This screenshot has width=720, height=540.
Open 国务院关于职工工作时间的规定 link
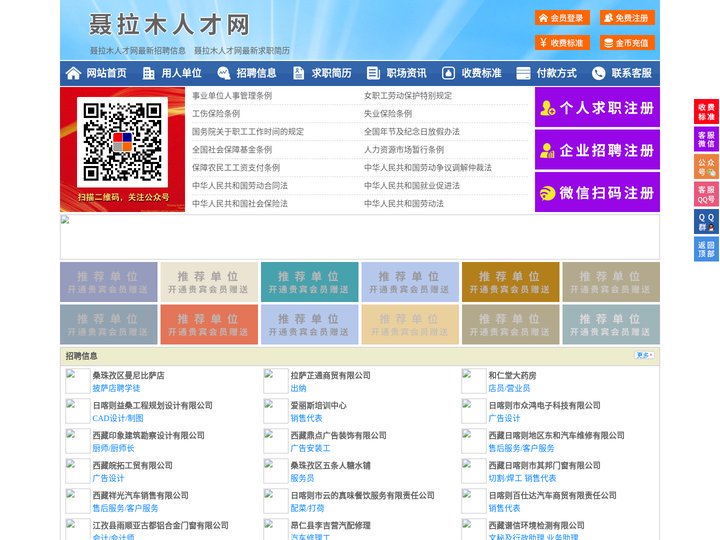248,131
